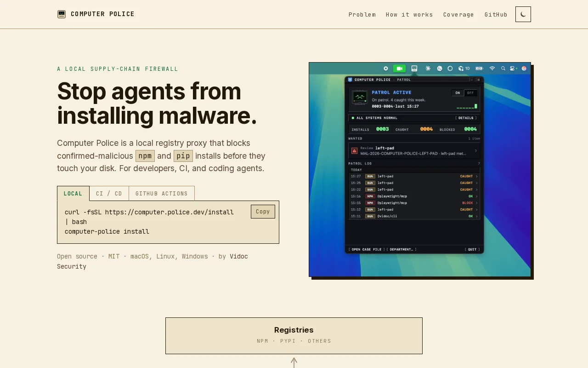Expand the 15:12 left-pad log entry chevron
Image resolution: width=588 pixels, height=368 pixels.
click(477, 209)
